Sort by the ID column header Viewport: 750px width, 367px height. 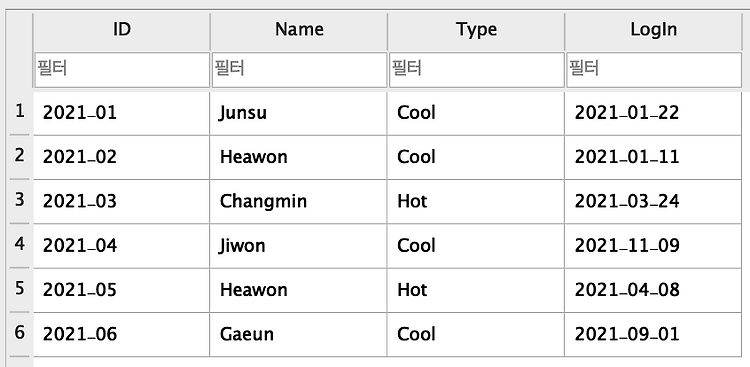pos(121,31)
